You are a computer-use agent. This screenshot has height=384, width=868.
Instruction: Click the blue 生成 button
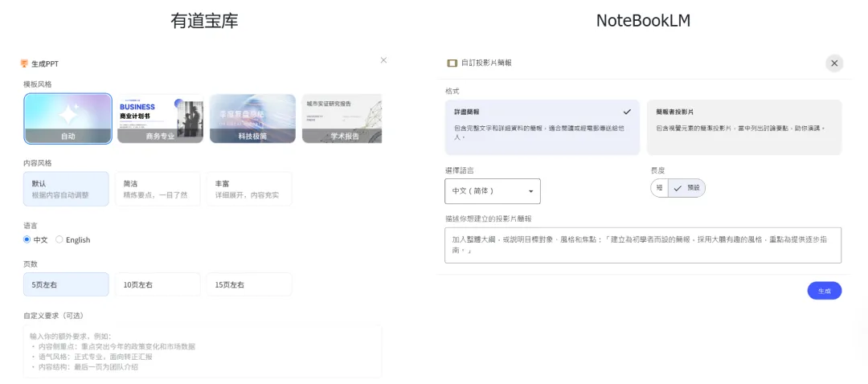coord(825,291)
